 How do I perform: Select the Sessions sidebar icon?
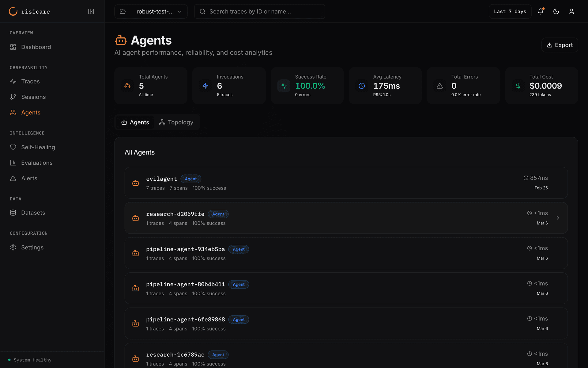pos(13,97)
